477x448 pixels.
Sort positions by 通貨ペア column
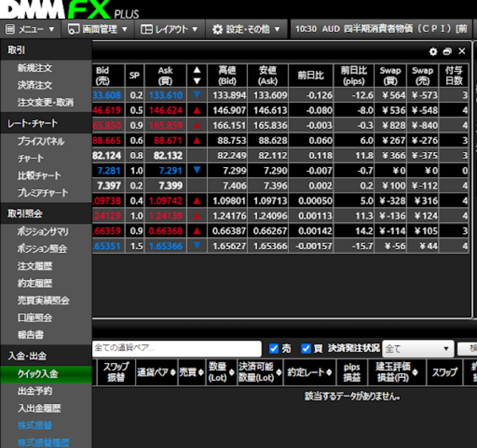157,372
